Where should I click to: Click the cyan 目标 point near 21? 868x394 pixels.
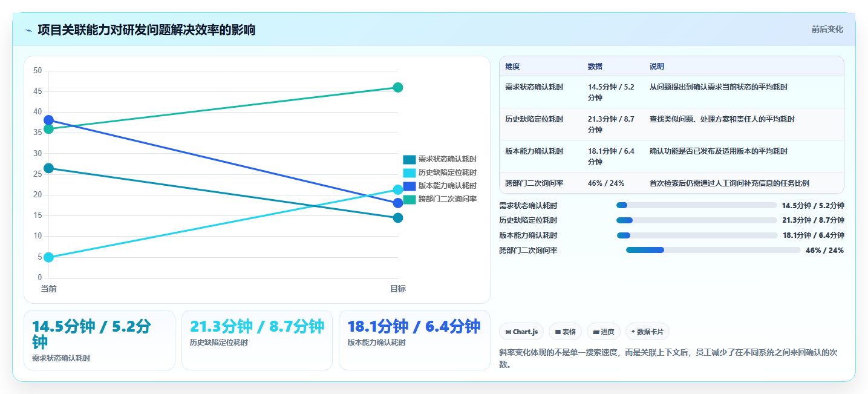[x=398, y=190]
